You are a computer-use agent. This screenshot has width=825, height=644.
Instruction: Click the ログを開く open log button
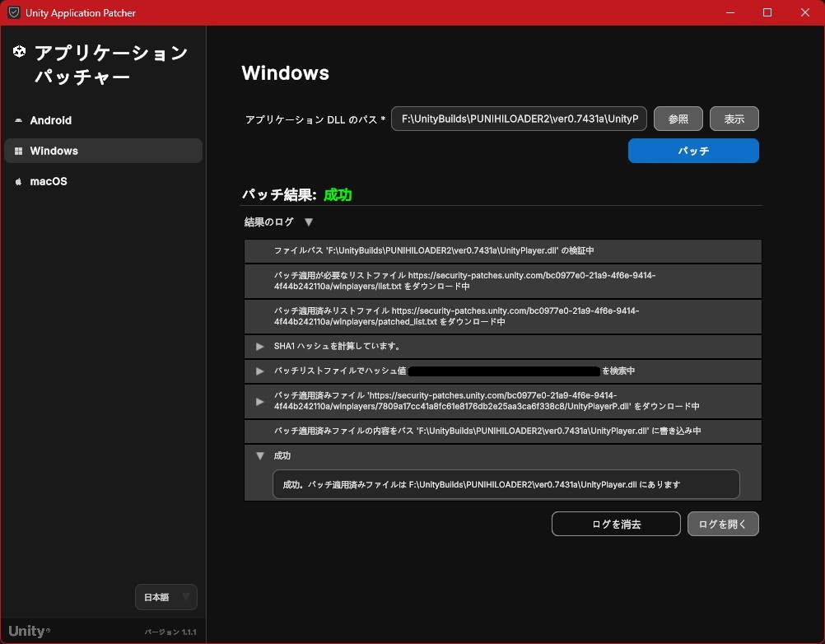(x=723, y=524)
